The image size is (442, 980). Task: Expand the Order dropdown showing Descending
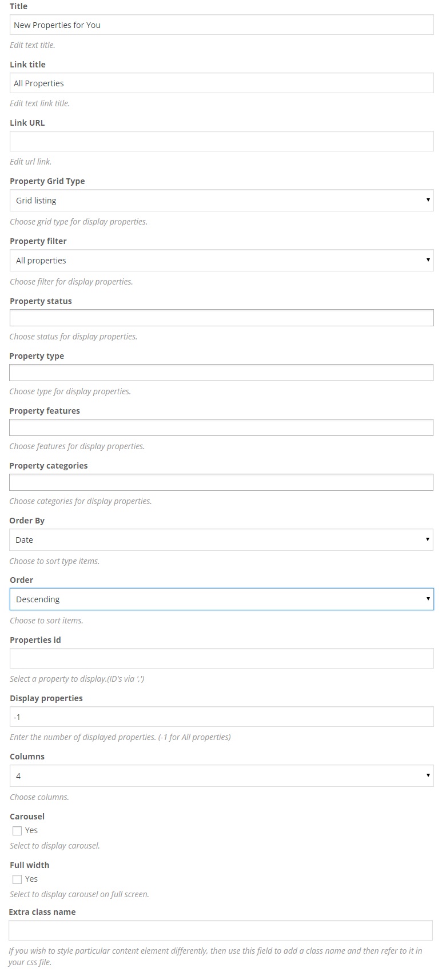point(221,599)
